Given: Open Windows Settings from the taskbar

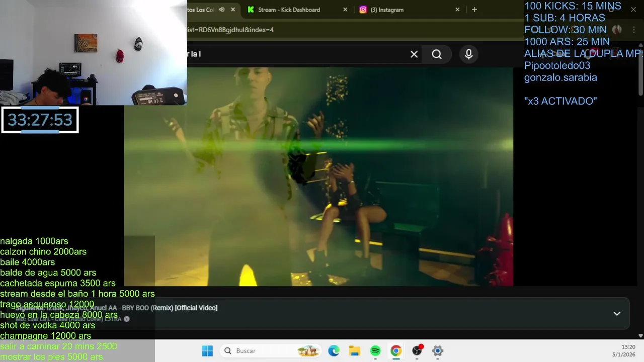Looking at the screenshot, I should click(x=438, y=351).
